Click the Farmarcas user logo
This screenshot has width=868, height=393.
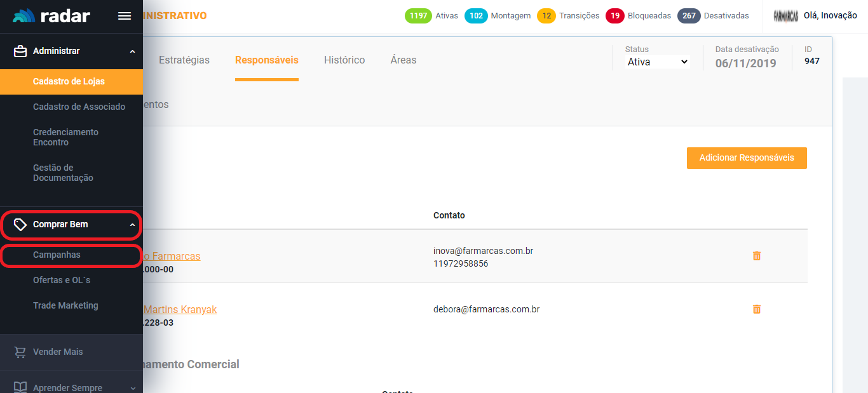click(x=785, y=16)
